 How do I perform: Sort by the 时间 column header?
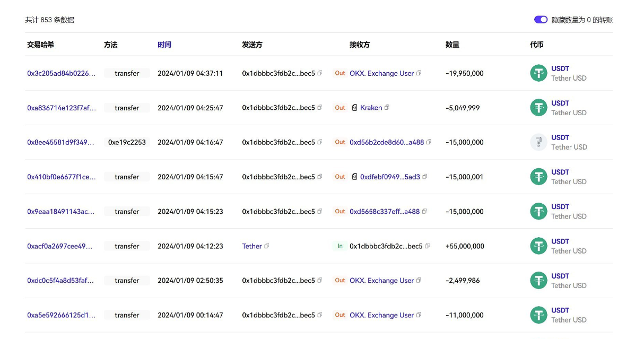click(164, 45)
